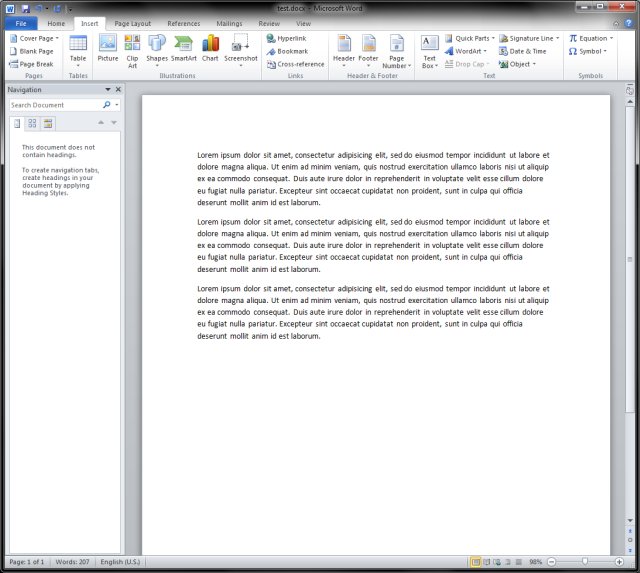Open the File tab
Image resolution: width=640 pixels, height=573 pixels.
pos(21,24)
